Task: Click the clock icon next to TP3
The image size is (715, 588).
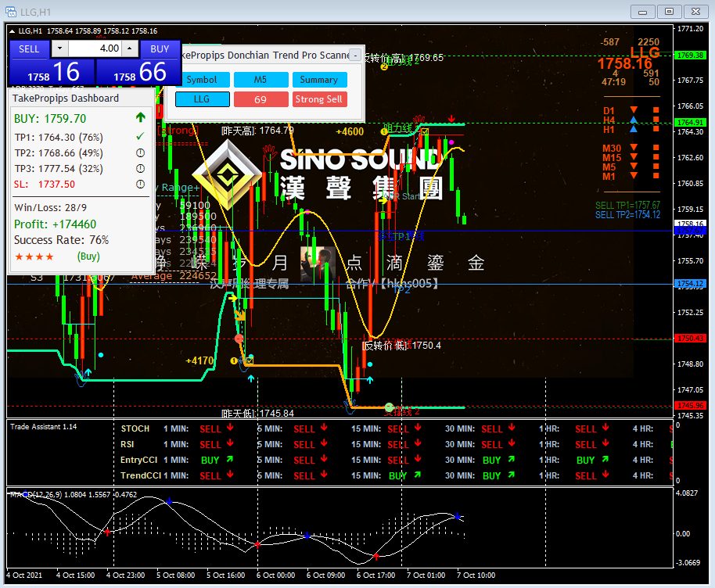Action: point(141,168)
